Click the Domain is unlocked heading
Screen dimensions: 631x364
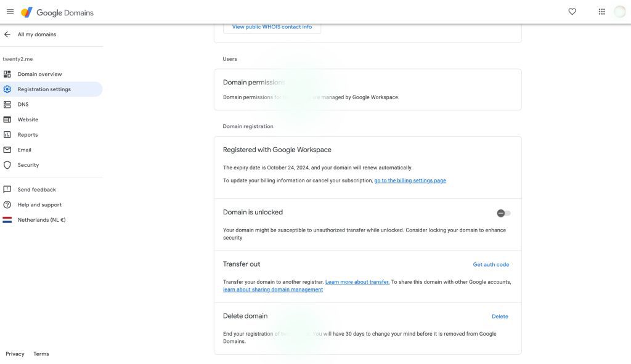[253, 212]
